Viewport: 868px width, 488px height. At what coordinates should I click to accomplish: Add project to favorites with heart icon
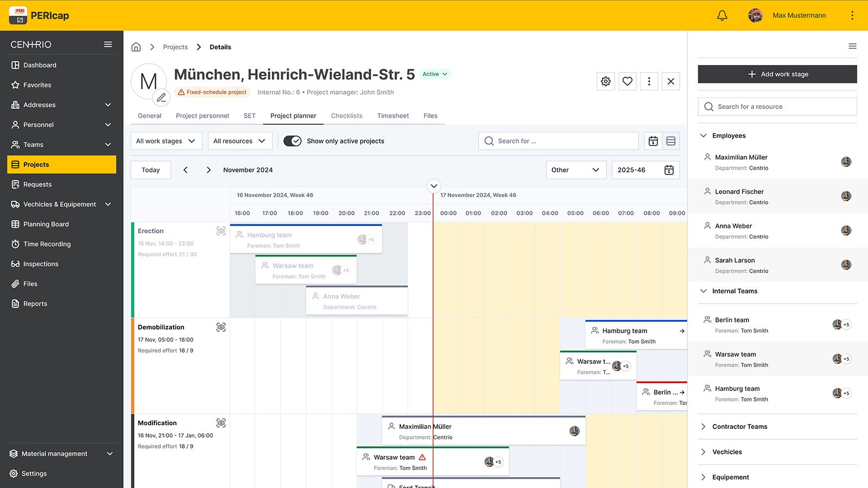coord(627,81)
